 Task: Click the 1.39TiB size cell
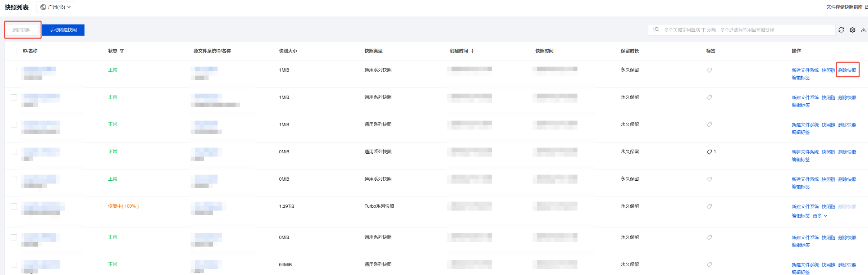(x=287, y=206)
